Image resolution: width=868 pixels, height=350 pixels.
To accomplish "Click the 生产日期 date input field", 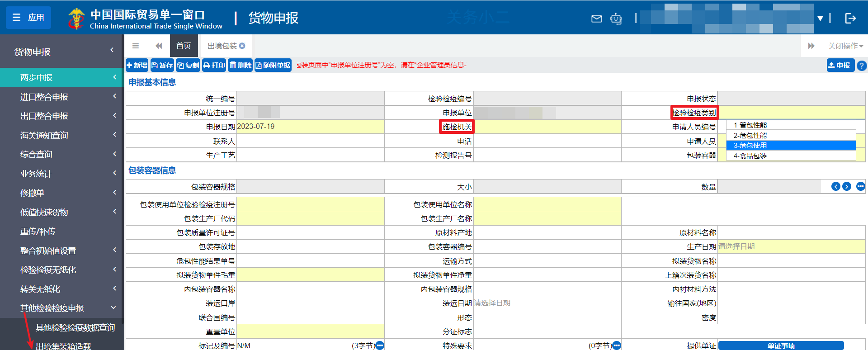I will (x=791, y=246).
